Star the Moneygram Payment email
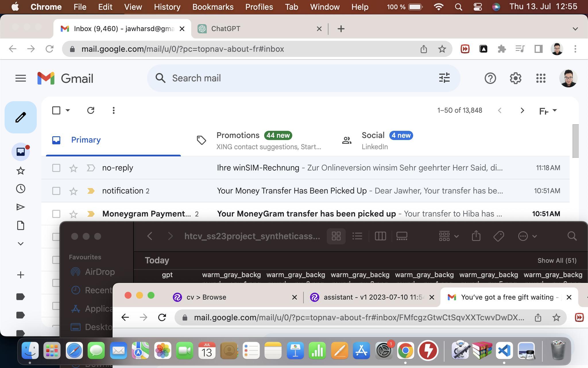This screenshot has height=368, width=588. 73,214
